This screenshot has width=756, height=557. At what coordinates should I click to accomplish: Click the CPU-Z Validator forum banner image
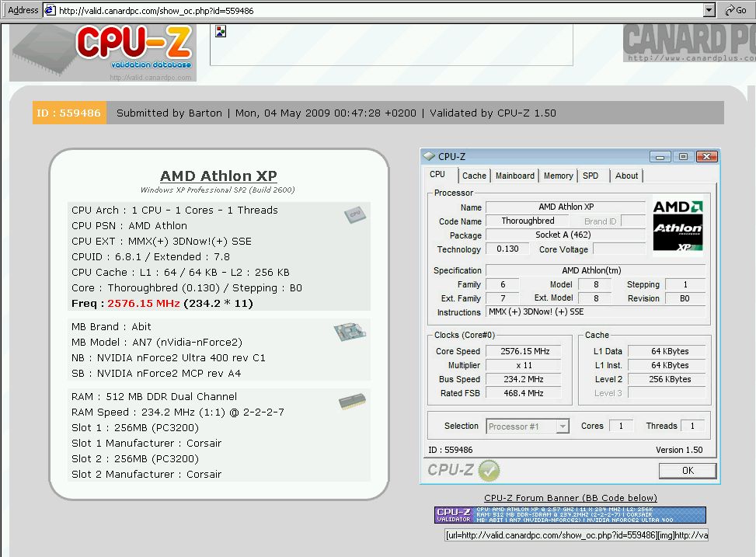click(x=570, y=514)
